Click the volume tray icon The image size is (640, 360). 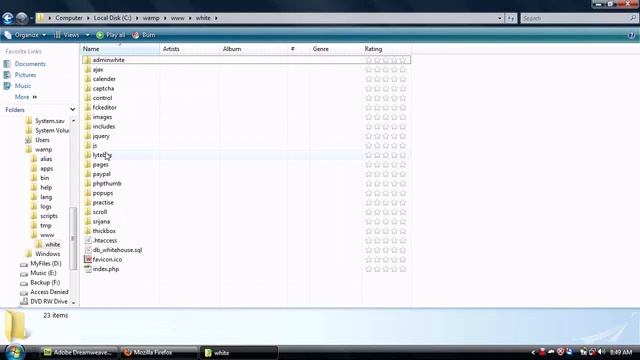[601, 352]
